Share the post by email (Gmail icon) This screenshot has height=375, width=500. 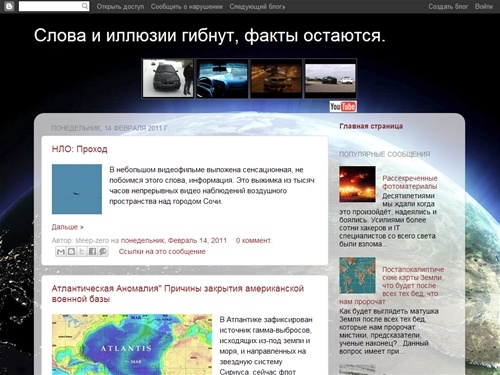tap(60, 251)
